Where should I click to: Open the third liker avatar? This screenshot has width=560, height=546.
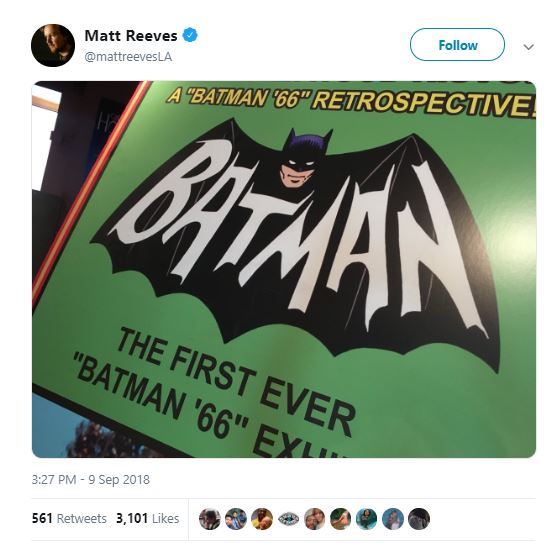coord(262,519)
